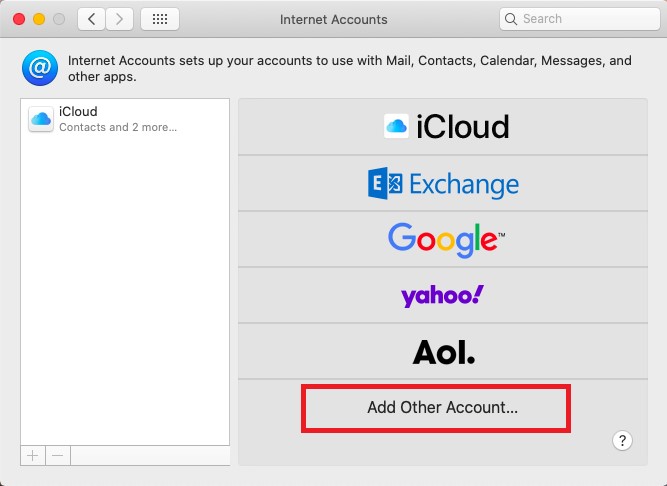Click the magnifying glass search icon
Screen dimensions: 667x486
510,19
